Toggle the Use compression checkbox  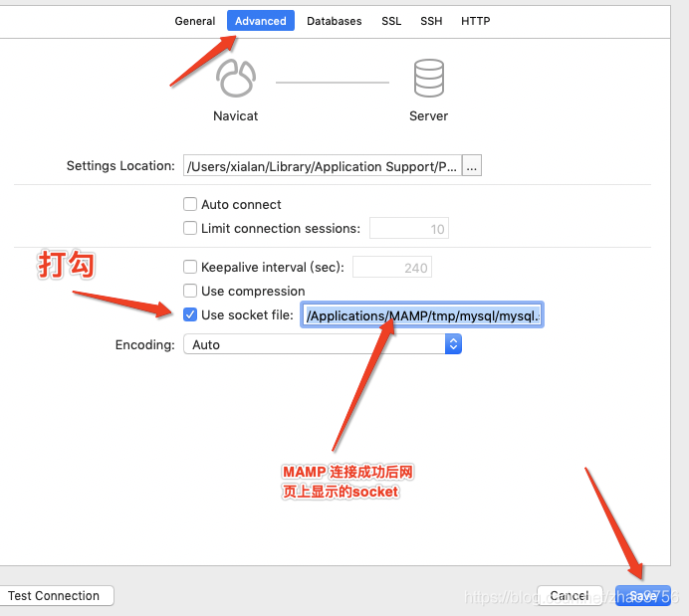[190, 291]
